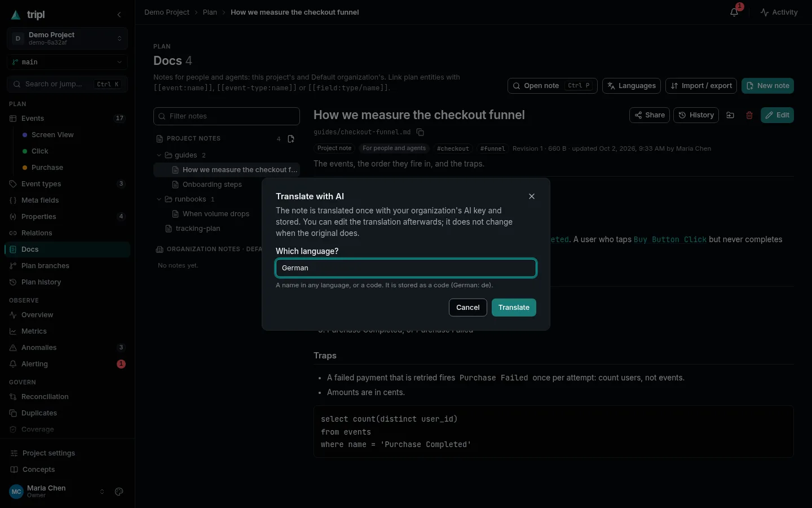Open the Import / export menu
Viewport: 812px width, 508px height.
[x=701, y=86]
